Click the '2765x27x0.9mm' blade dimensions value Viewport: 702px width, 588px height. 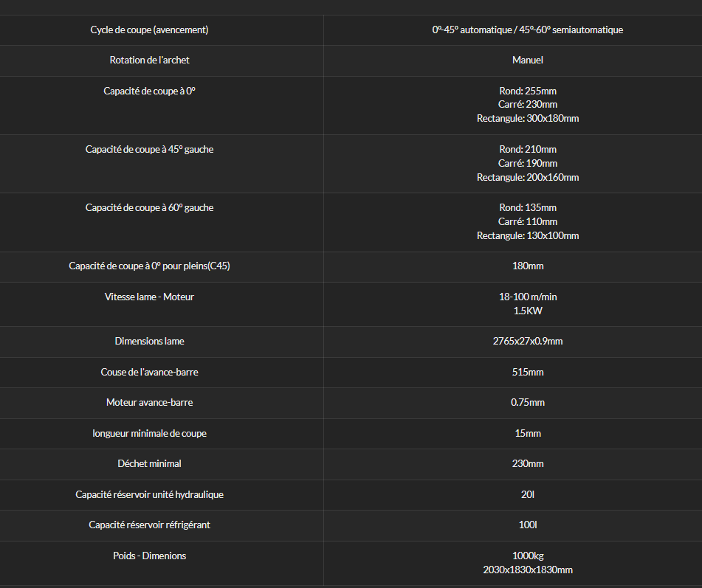527,342
